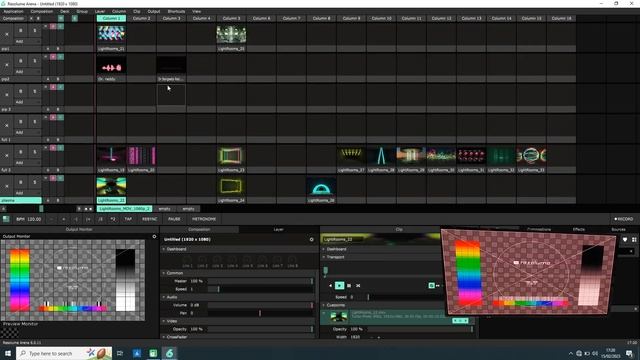The width and height of the screenshot is (640, 360).
Task: Click the TAP tempo button
Action: (128, 219)
